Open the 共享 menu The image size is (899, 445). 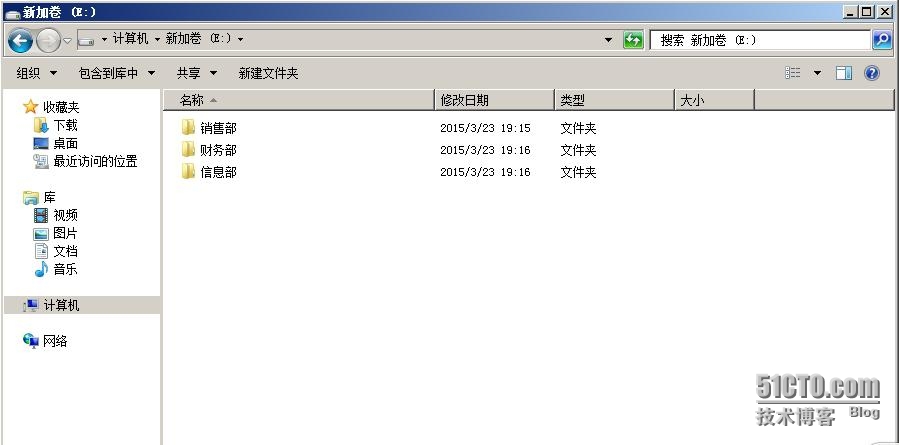point(196,73)
